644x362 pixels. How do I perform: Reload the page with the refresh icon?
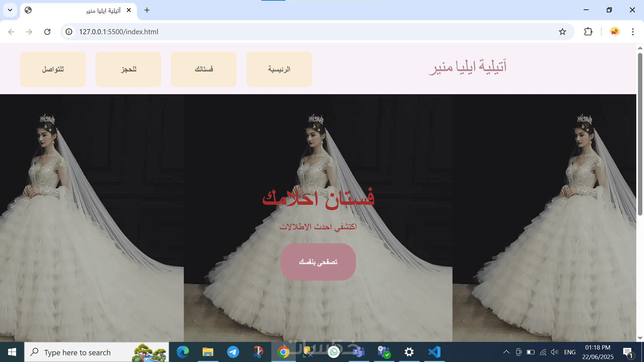[x=47, y=32]
